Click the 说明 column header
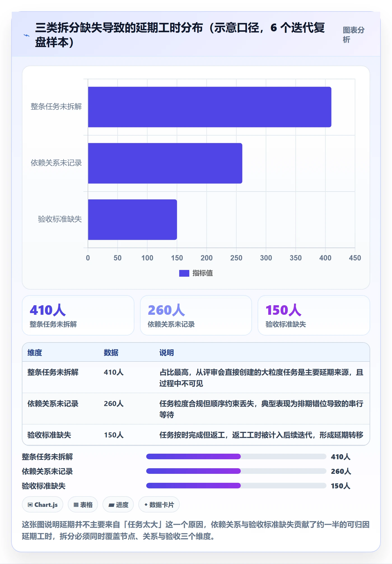This screenshot has width=392, height=564. [x=167, y=353]
